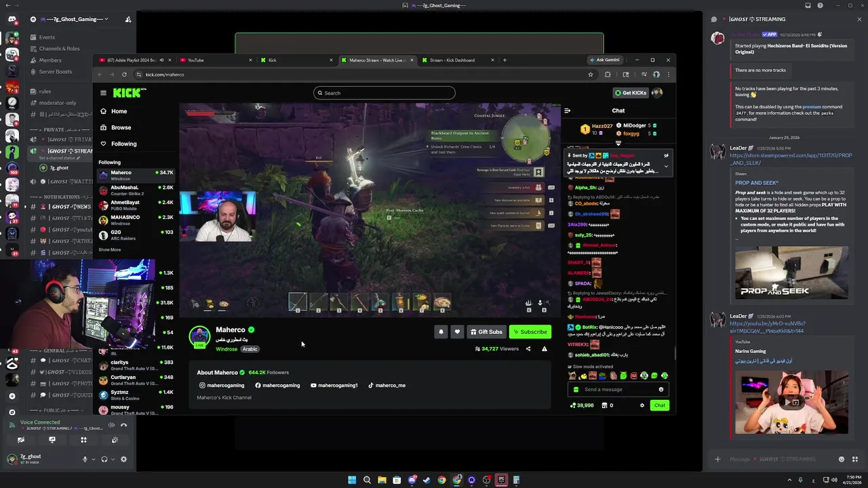Image resolution: width=868 pixels, height=488 pixels.
Task: Add a server with plus icon
Action: pos(12,396)
